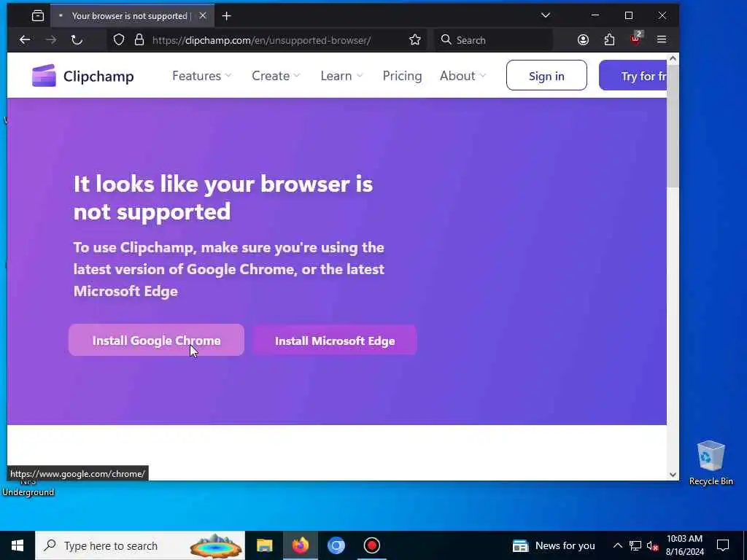Click the Sign in button
The width and height of the screenshot is (747, 560).
point(546,75)
